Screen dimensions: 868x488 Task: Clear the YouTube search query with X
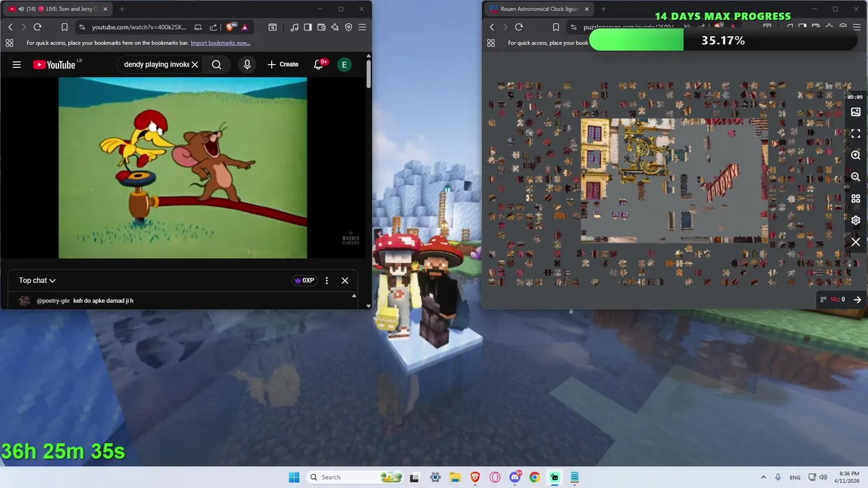coord(195,64)
